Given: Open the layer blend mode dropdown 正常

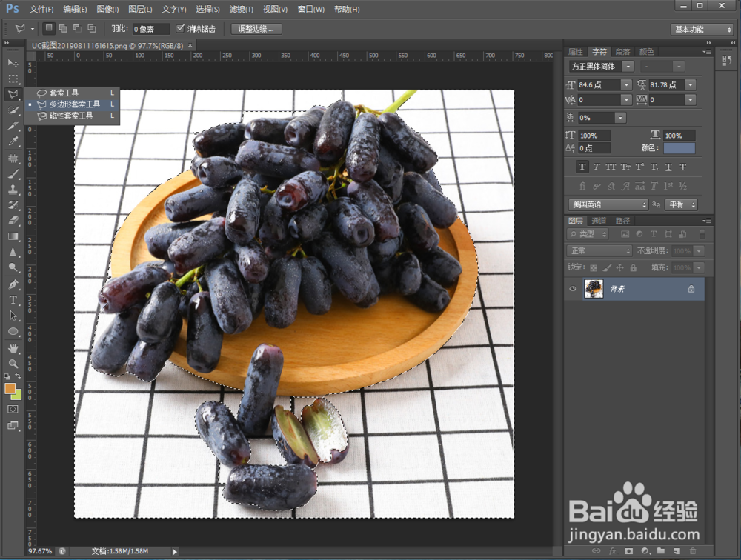Looking at the screenshot, I should (599, 251).
